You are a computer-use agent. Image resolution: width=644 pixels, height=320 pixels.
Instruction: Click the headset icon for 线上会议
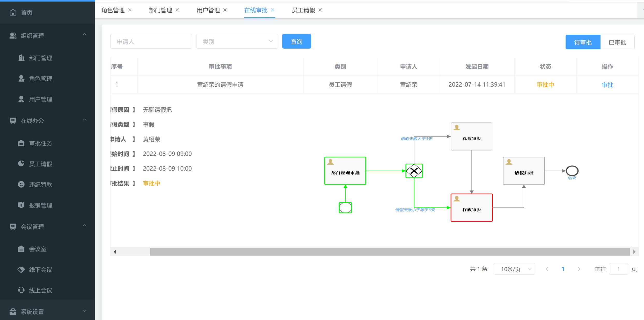tap(21, 290)
